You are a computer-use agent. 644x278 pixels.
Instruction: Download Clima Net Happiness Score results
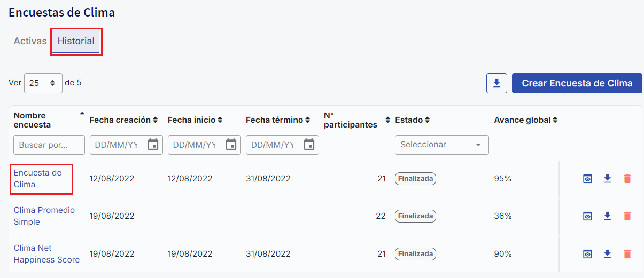[x=607, y=254]
